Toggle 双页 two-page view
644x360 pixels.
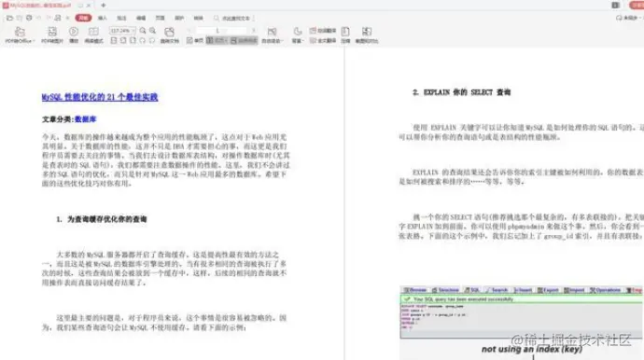[x=217, y=41]
